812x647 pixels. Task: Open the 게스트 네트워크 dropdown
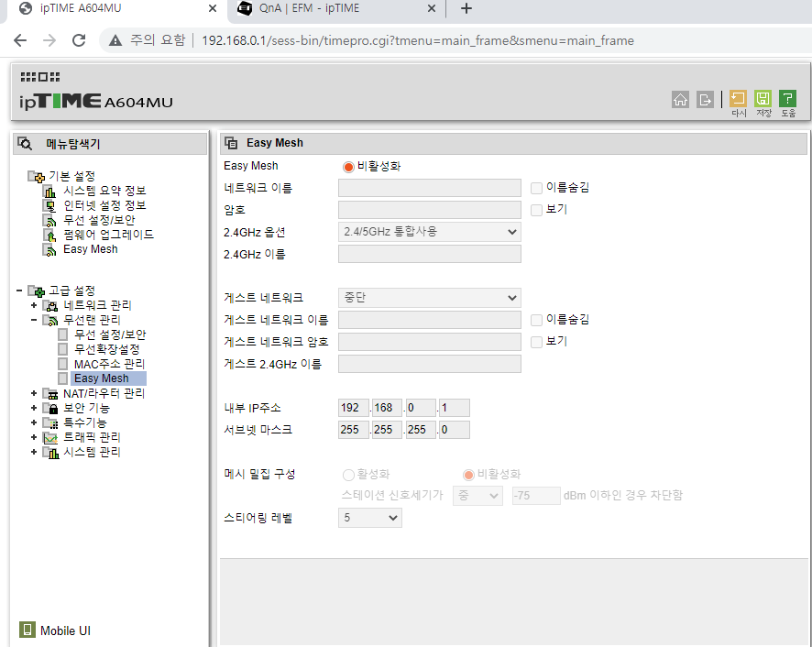(x=429, y=298)
